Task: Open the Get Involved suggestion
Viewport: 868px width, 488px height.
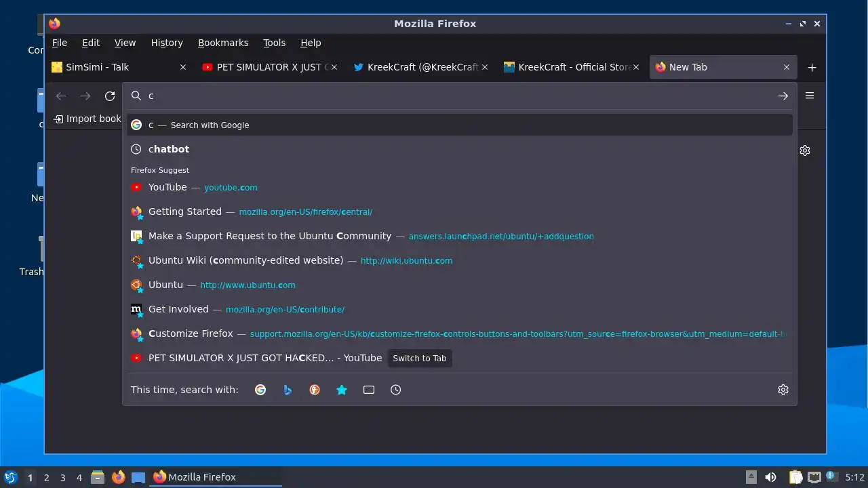Action: (460, 309)
